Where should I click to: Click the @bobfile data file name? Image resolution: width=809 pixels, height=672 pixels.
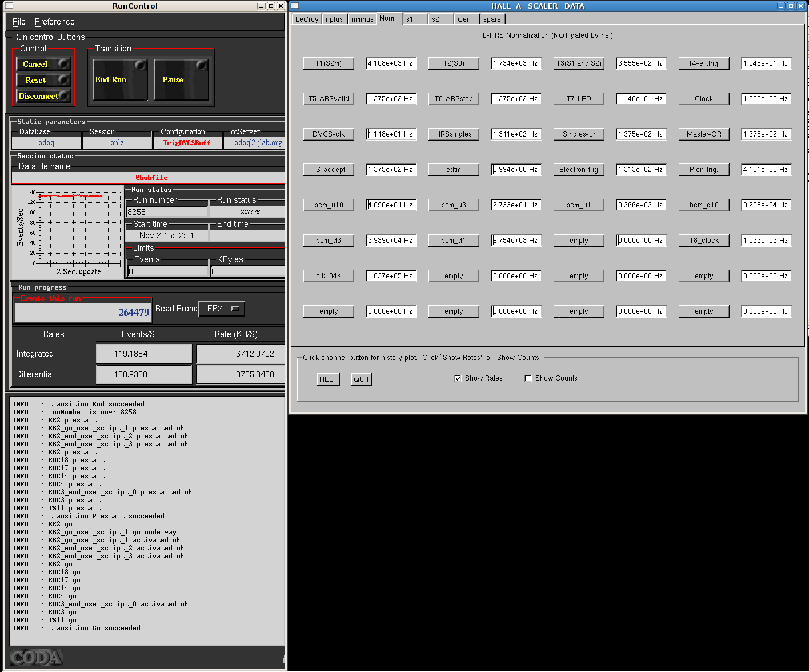click(151, 178)
